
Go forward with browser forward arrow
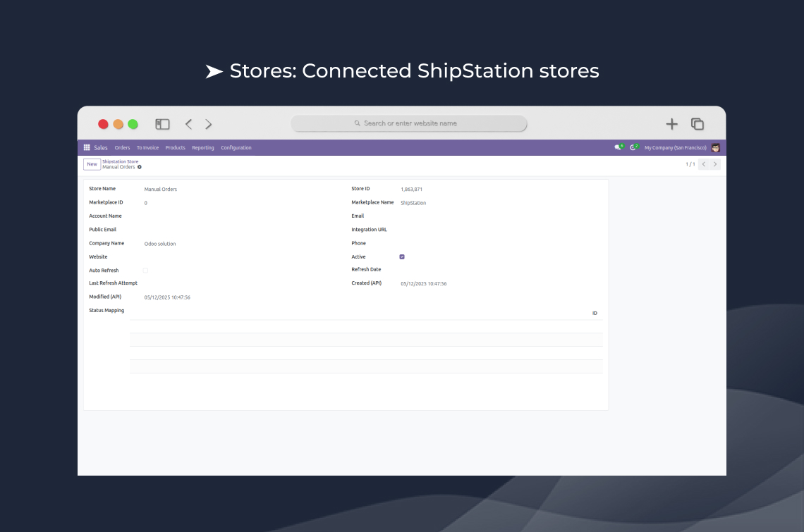(208, 124)
